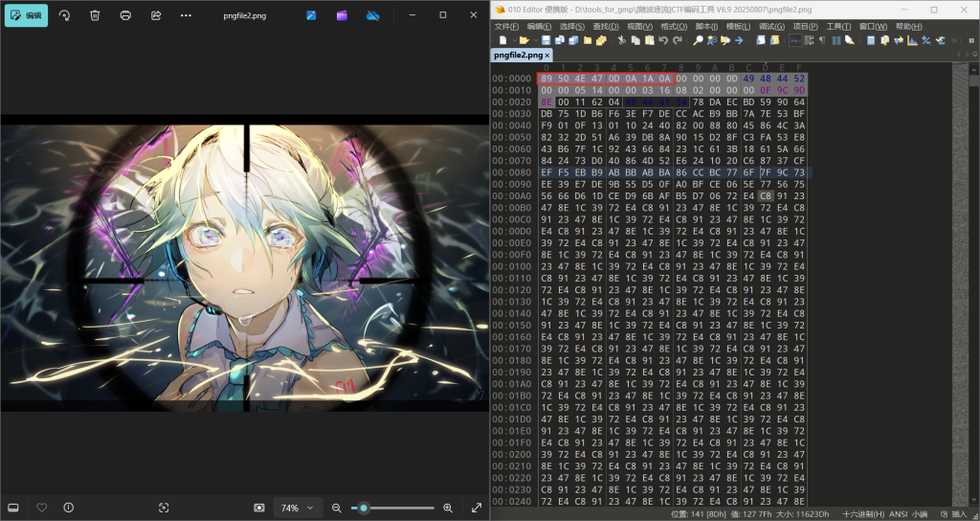
Task: Select hex byte C8 highlighted at row 00A0
Action: coord(765,195)
